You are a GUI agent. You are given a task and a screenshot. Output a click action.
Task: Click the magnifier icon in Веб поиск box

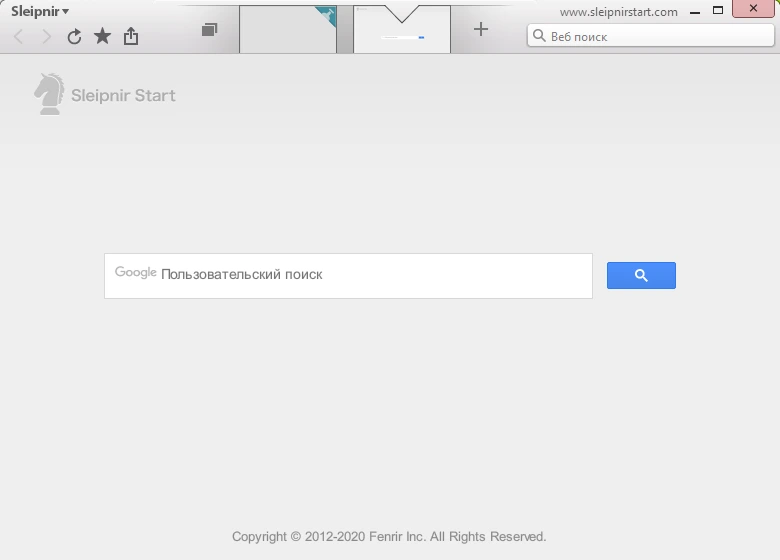[x=539, y=36]
